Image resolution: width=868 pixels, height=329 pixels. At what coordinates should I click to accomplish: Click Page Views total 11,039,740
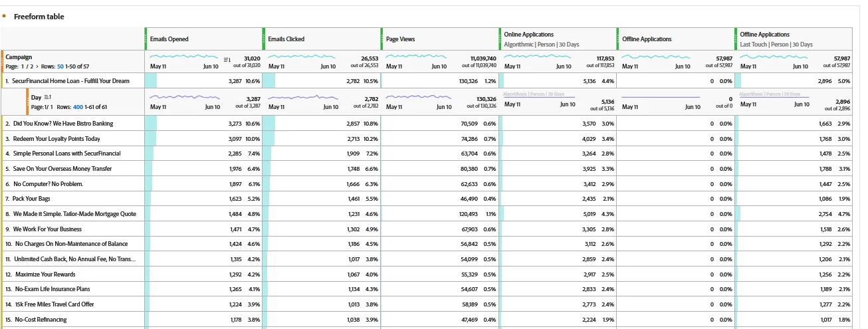(x=483, y=58)
